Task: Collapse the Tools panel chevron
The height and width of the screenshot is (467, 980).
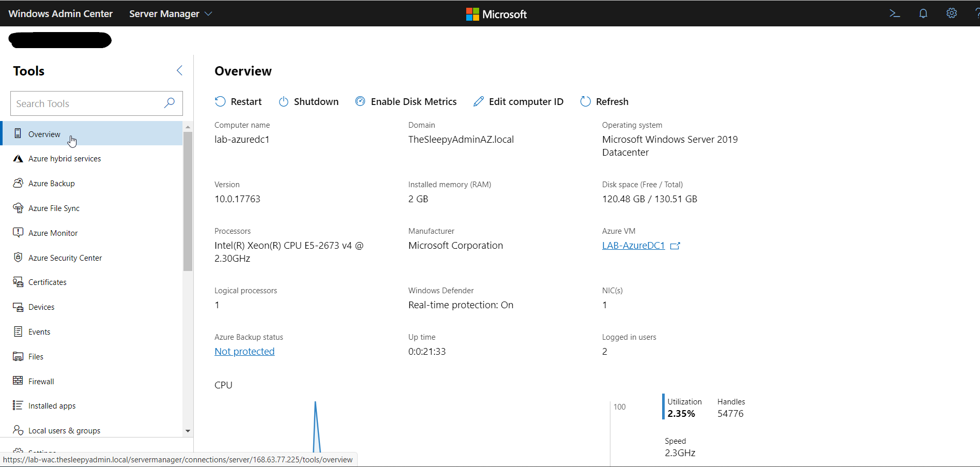Action: (179, 70)
